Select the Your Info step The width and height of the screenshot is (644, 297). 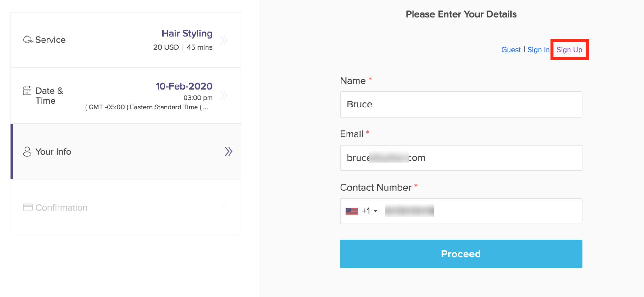(126, 151)
